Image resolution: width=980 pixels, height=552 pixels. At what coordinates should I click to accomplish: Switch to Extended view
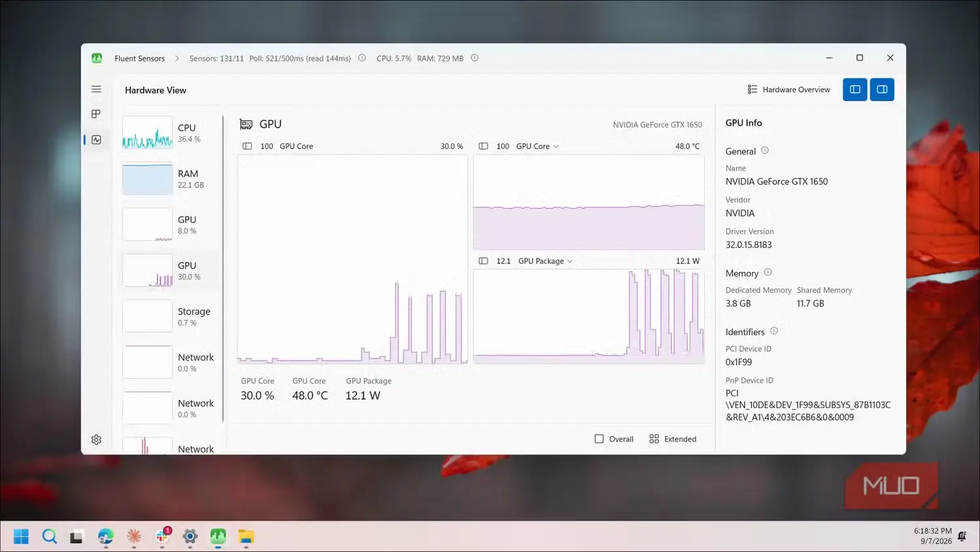point(673,439)
